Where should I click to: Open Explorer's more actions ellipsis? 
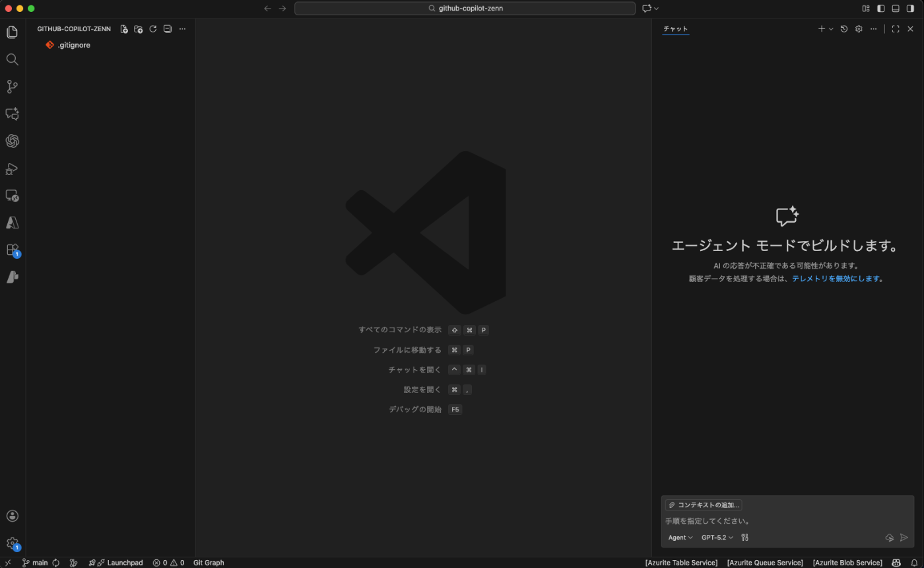click(183, 29)
